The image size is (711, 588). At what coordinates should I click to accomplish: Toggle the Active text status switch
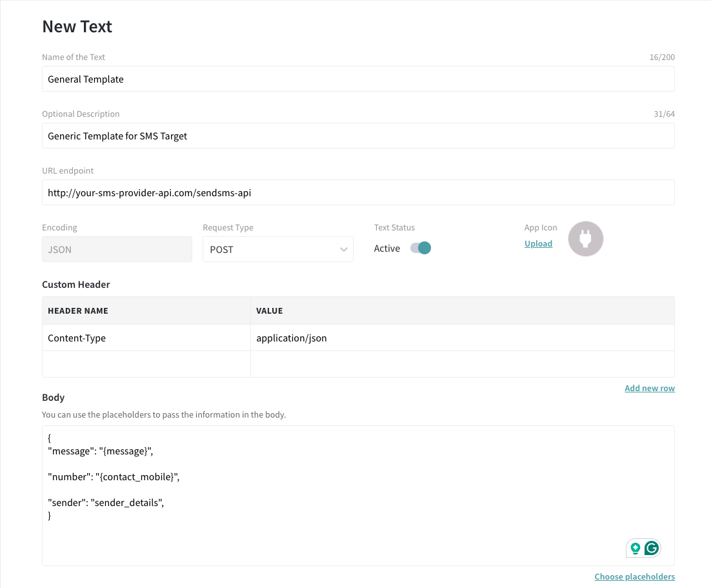(421, 248)
